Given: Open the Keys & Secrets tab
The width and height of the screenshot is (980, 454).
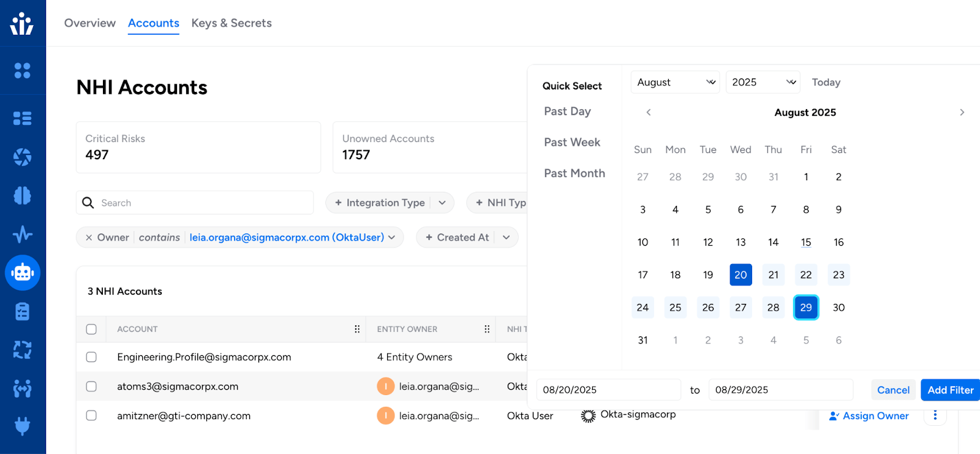Looking at the screenshot, I should pos(232,23).
